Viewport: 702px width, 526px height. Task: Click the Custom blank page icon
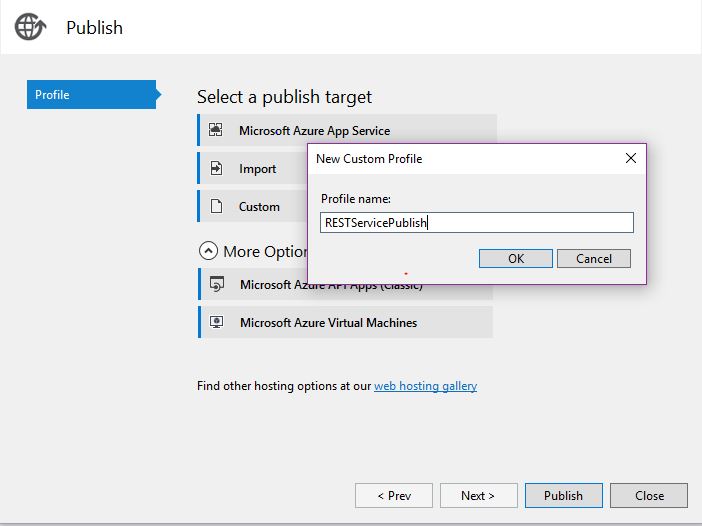coord(216,207)
